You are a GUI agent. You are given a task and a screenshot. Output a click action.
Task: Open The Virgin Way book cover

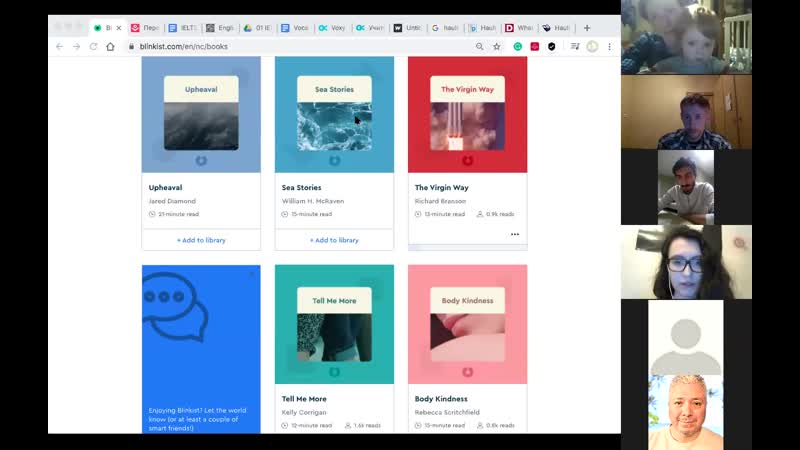(467, 114)
